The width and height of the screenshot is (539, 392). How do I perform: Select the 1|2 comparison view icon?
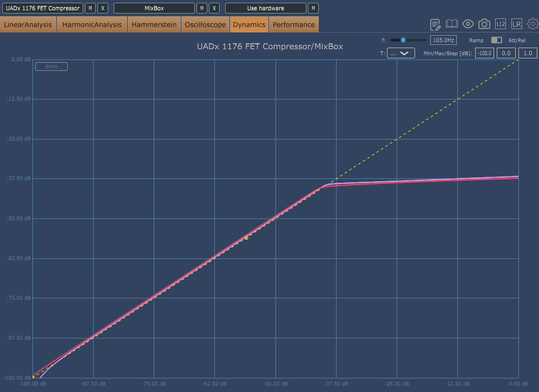click(x=501, y=24)
